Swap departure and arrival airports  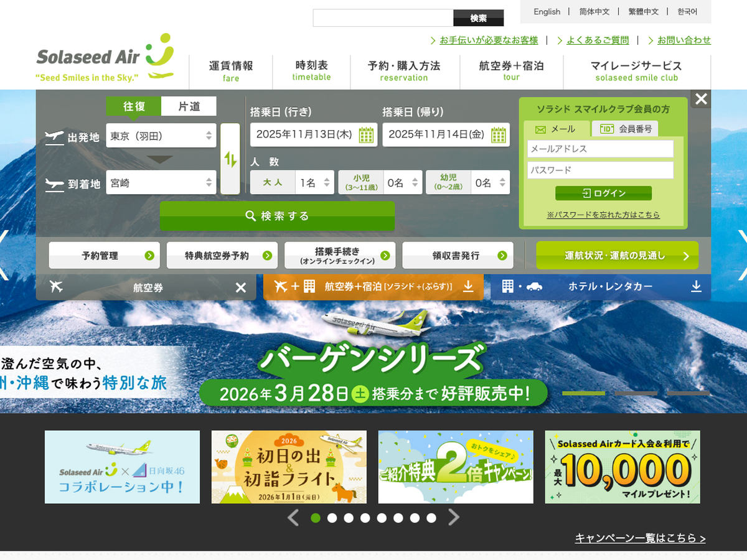point(230,159)
